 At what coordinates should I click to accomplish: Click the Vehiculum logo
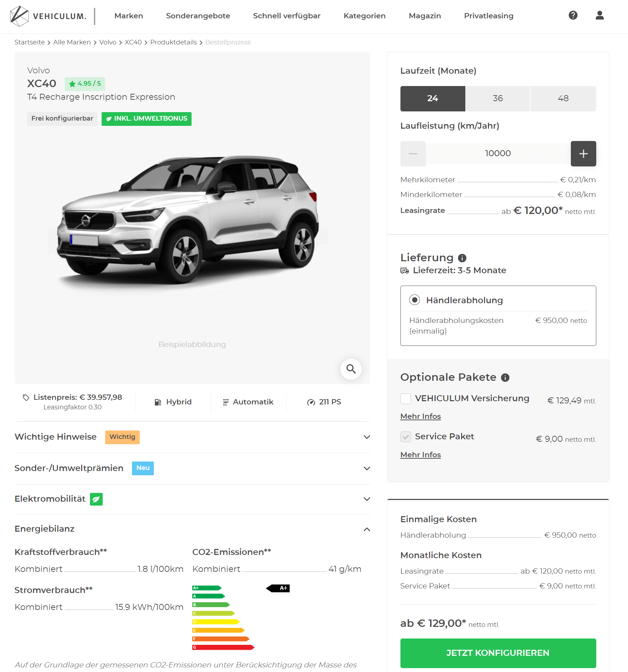pyautogui.click(x=48, y=16)
